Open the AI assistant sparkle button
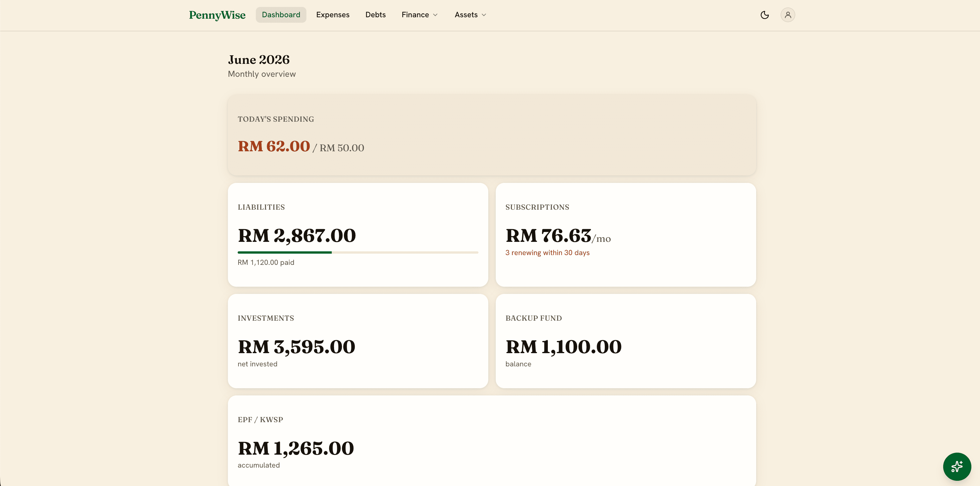 [x=957, y=466]
